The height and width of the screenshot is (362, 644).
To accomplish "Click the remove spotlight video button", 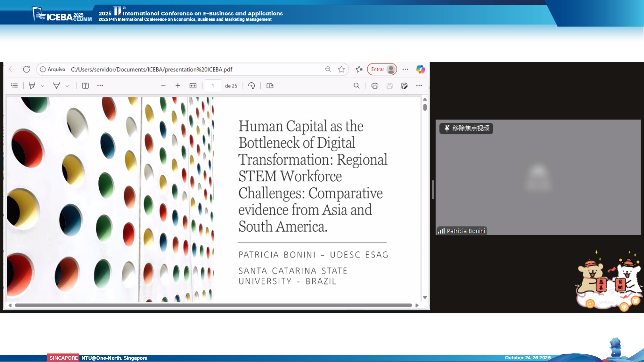I will pyautogui.click(x=466, y=128).
